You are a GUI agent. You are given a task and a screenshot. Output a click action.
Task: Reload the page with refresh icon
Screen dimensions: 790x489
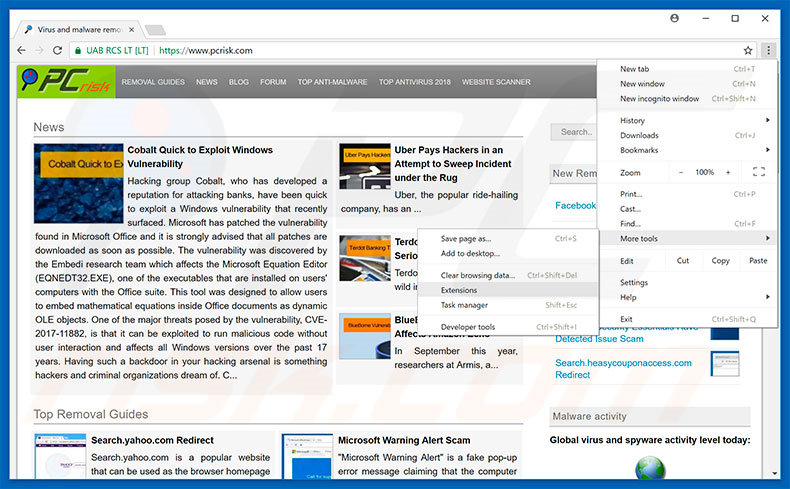pos(57,50)
